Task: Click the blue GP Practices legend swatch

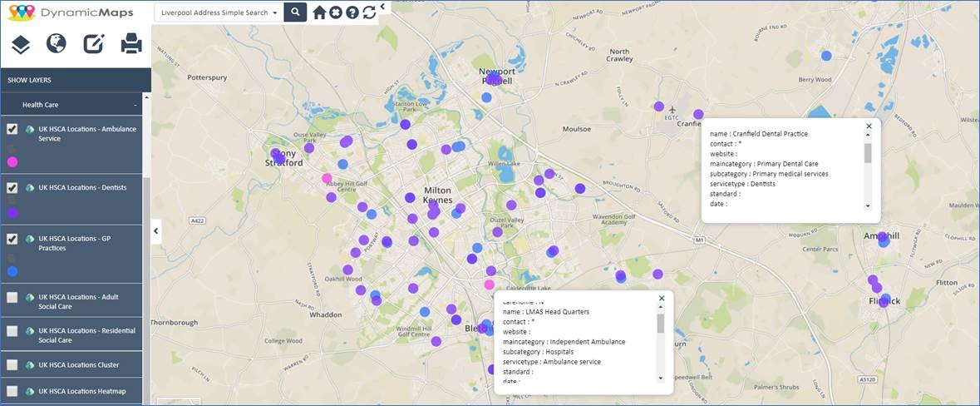Action: click(12, 271)
